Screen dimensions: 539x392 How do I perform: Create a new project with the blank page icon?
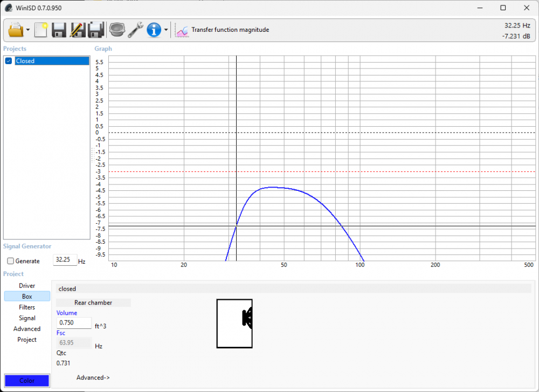tap(42, 30)
